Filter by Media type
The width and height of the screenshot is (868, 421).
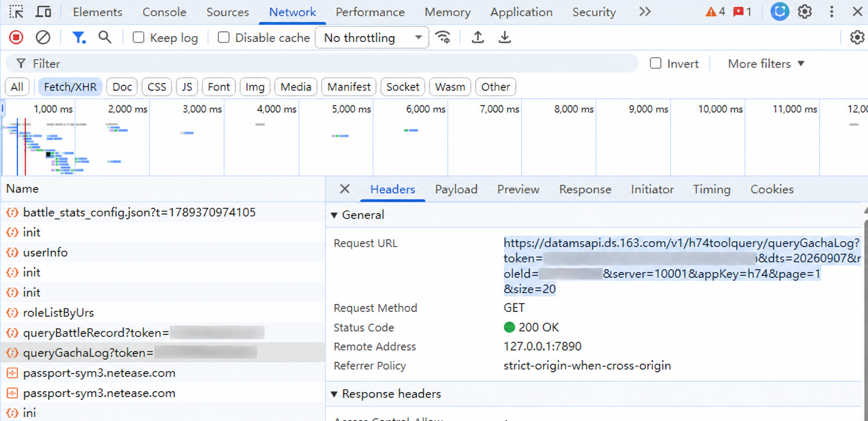tap(296, 87)
